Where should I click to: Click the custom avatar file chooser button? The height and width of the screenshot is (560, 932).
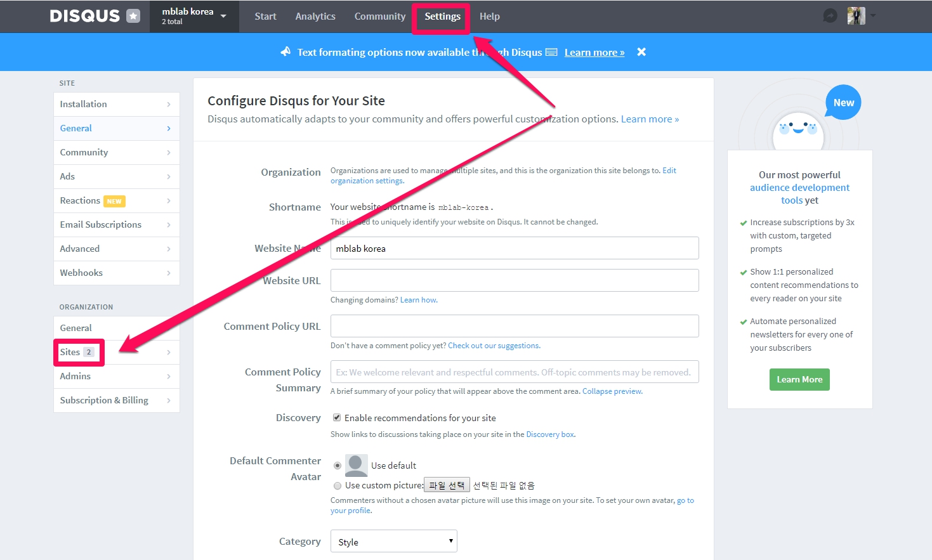coord(447,485)
